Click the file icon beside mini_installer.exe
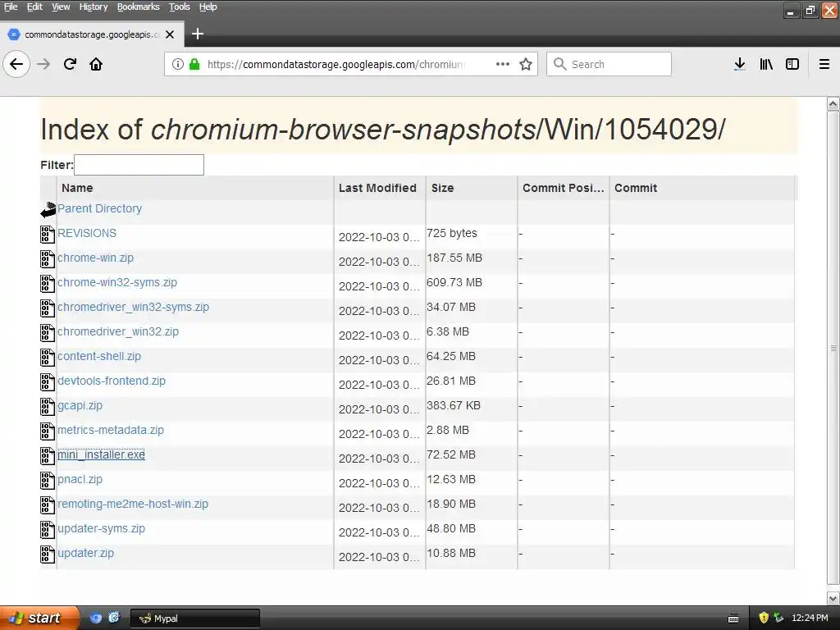Viewport: 840px width, 630px height. 47,456
